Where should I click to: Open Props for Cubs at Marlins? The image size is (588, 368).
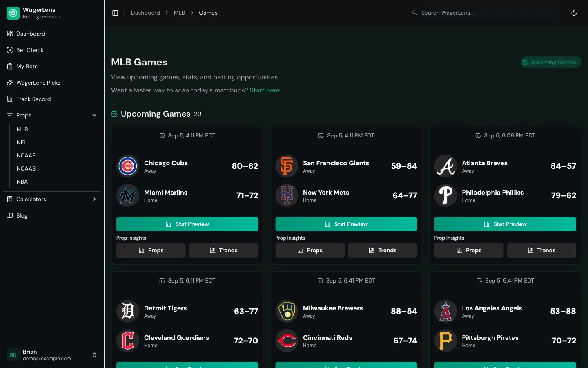click(x=151, y=250)
